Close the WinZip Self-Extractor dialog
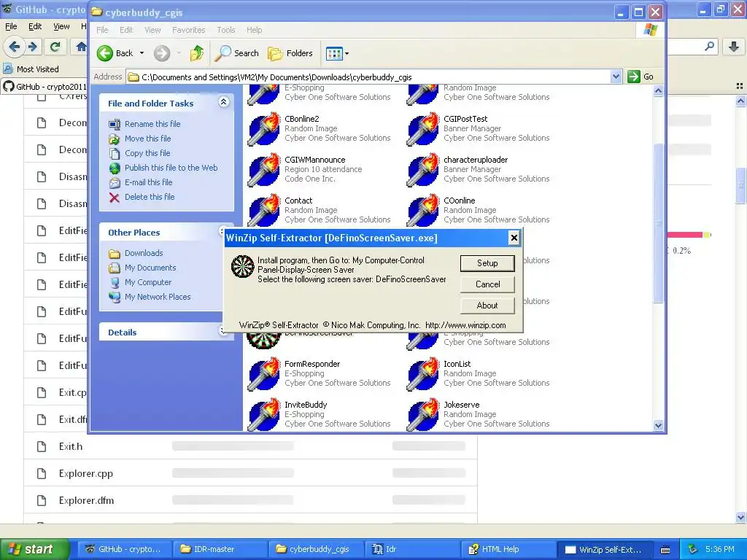The width and height of the screenshot is (747, 560). [x=514, y=238]
